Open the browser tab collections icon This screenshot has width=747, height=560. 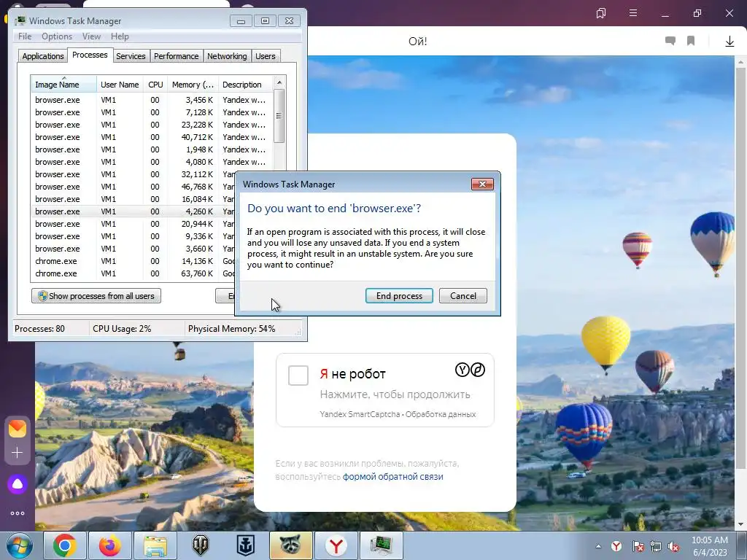point(601,13)
